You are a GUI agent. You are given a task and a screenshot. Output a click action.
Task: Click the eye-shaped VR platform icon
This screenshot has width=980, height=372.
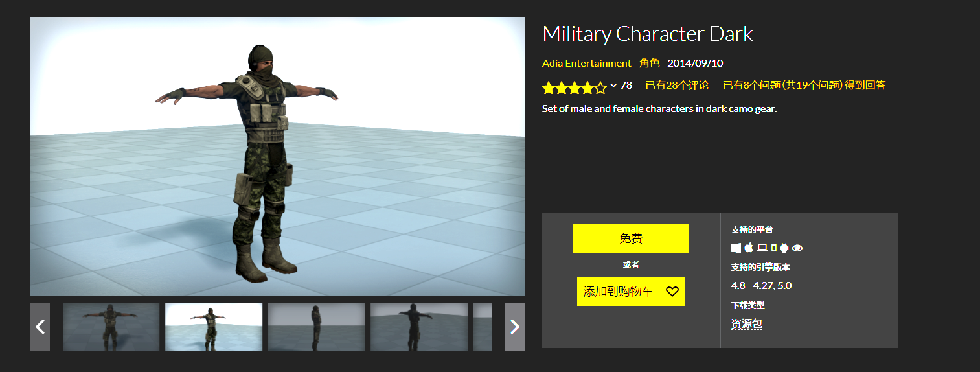pyautogui.click(x=797, y=248)
